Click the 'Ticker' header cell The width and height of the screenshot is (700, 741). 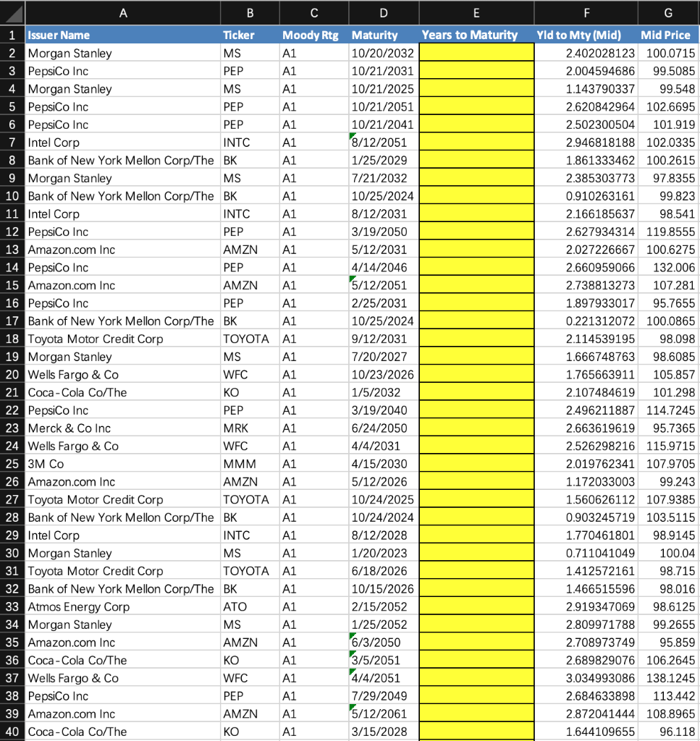coord(250,35)
